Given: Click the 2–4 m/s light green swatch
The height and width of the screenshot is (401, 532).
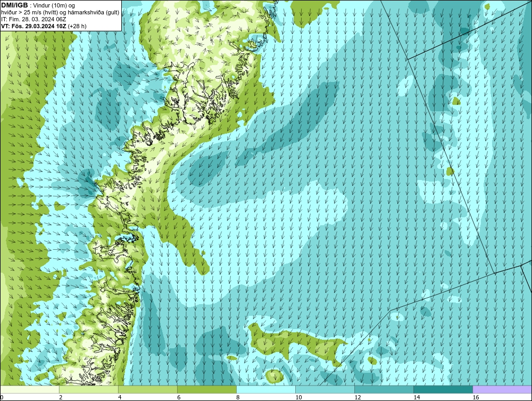Looking at the screenshot, I should click(x=89, y=389).
